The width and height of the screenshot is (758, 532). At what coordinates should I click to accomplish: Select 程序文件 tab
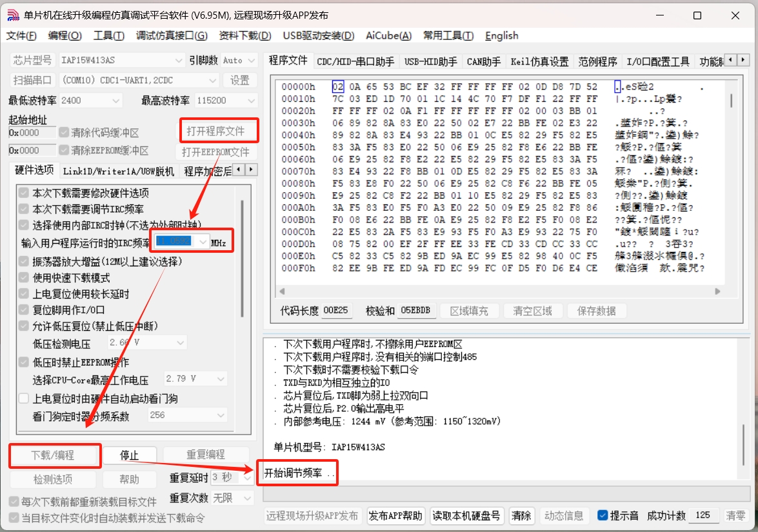pos(288,61)
